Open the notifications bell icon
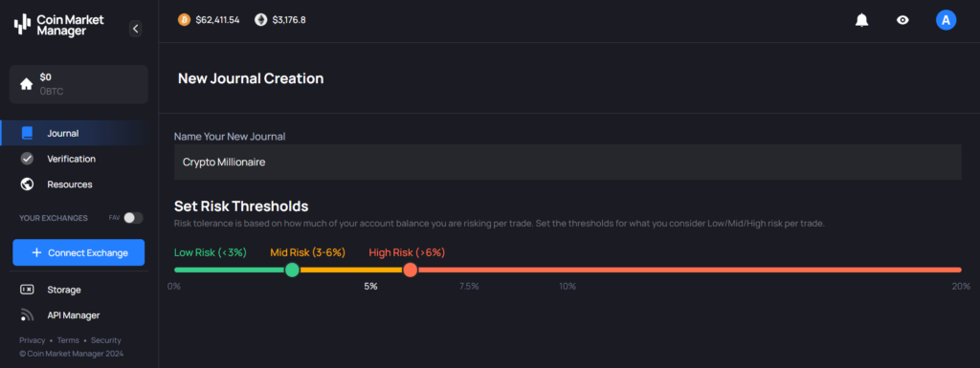Screen dimensions: 980x368 (x=862, y=21)
